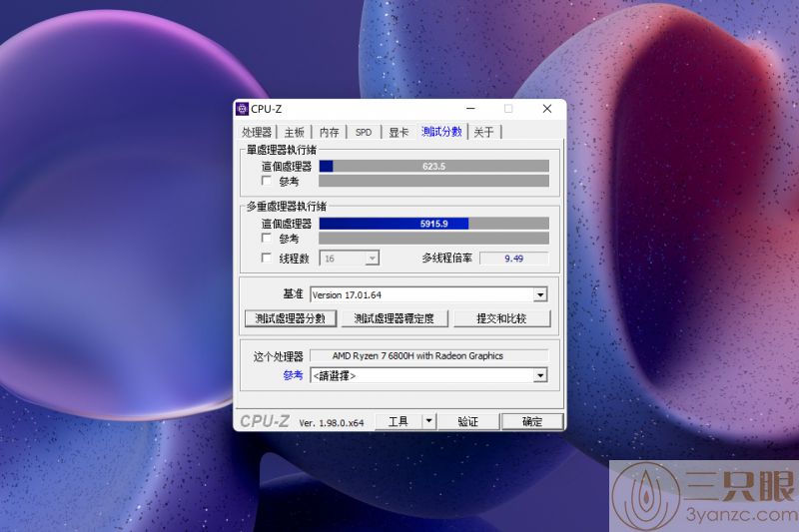Click the blue 參考 link label
Image resolution: width=799 pixels, height=532 pixels.
click(x=293, y=375)
